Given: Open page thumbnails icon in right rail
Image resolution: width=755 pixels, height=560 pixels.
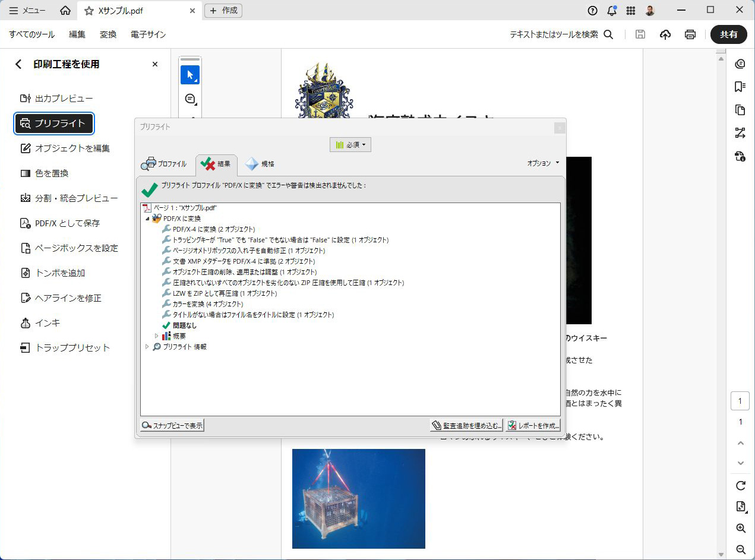Looking at the screenshot, I should [x=740, y=110].
